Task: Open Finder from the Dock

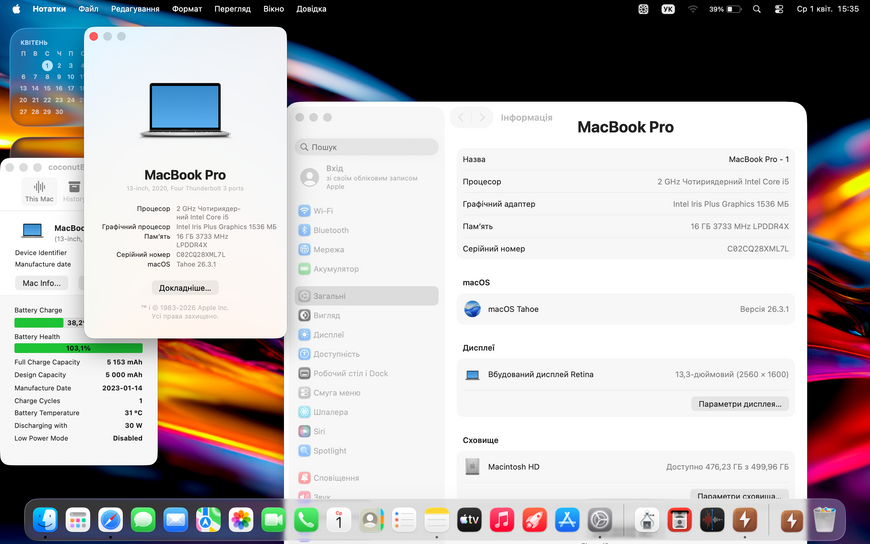Action: point(45,520)
